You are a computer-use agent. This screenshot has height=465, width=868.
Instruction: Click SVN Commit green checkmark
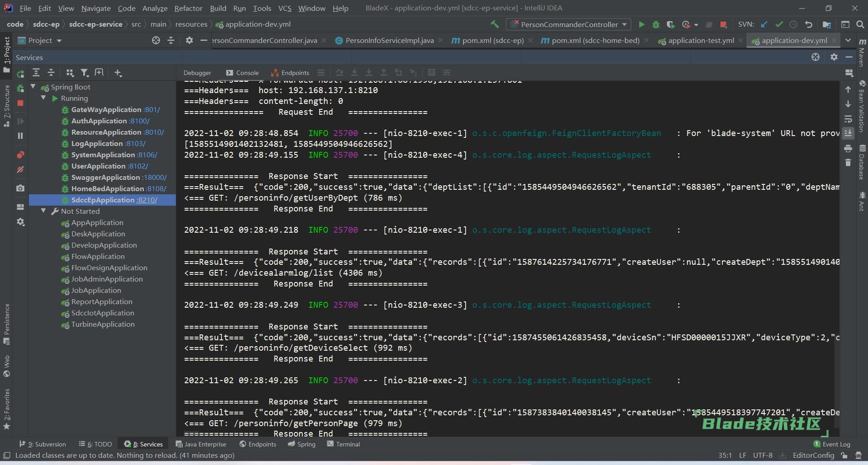tap(778, 24)
